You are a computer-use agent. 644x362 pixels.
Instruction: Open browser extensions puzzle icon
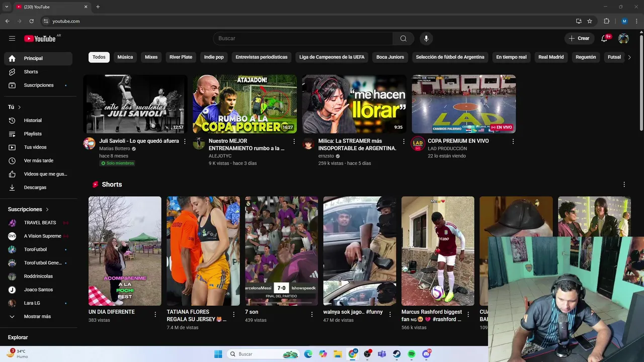point(606,21)
